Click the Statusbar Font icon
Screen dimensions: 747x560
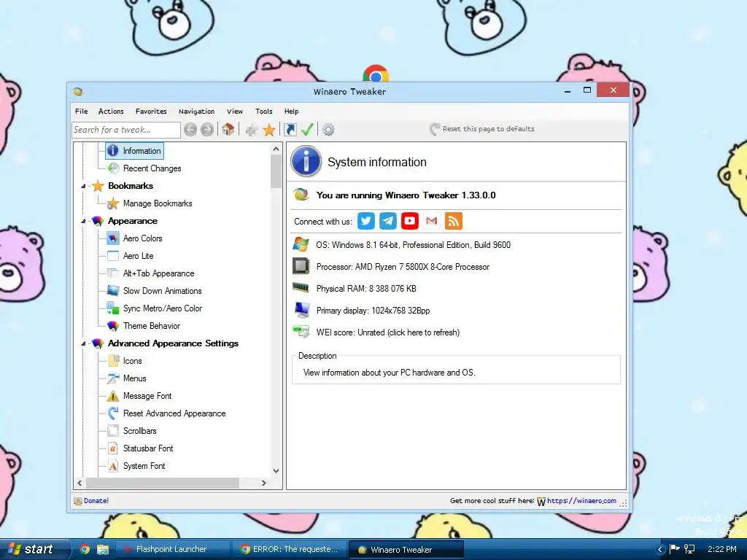(113, 448)
